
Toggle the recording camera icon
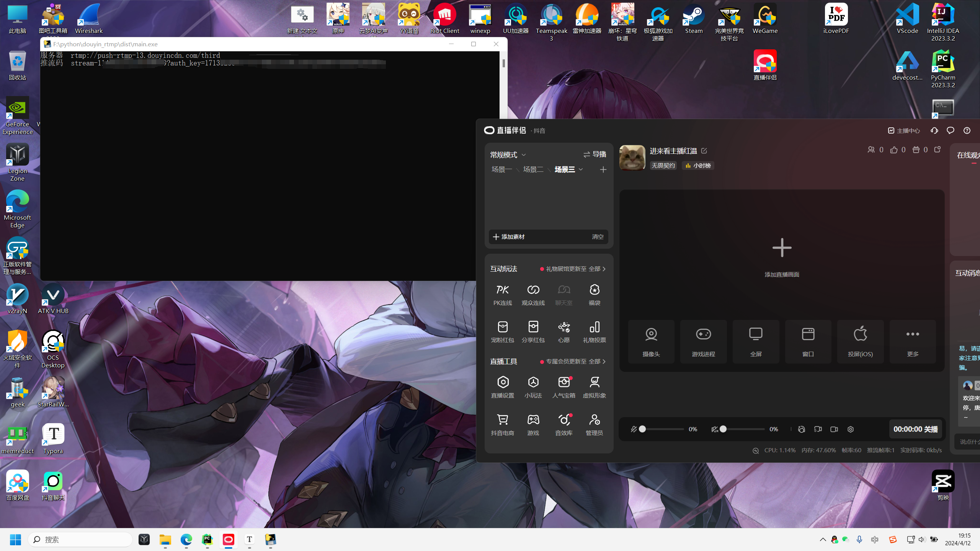pos(834,429)
